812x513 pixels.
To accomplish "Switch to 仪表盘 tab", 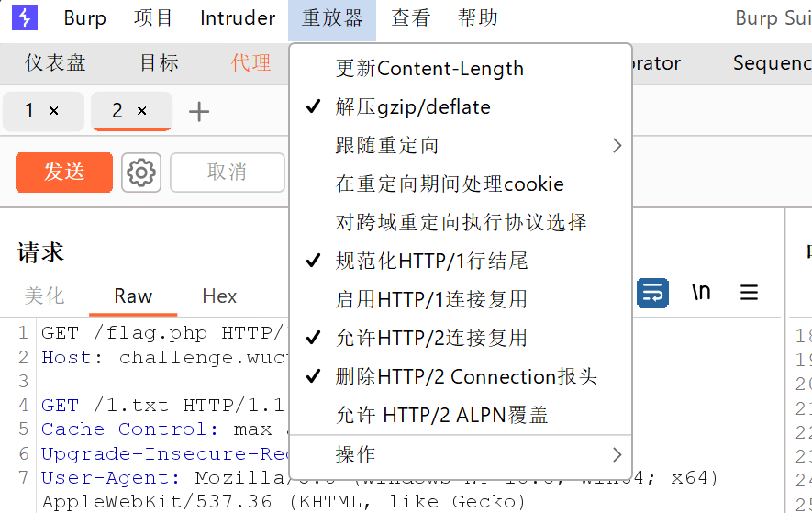I will point(55,63).
